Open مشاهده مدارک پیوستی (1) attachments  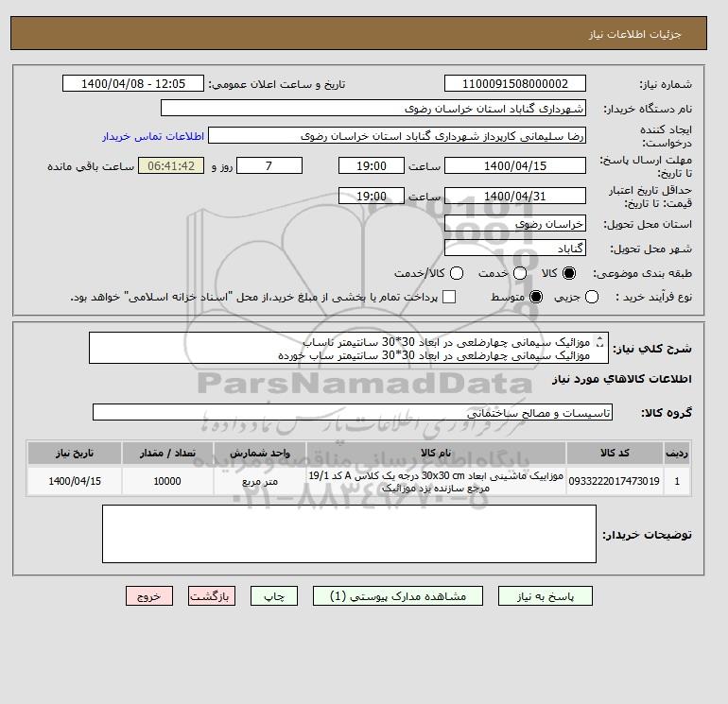(x=398, y=596)
